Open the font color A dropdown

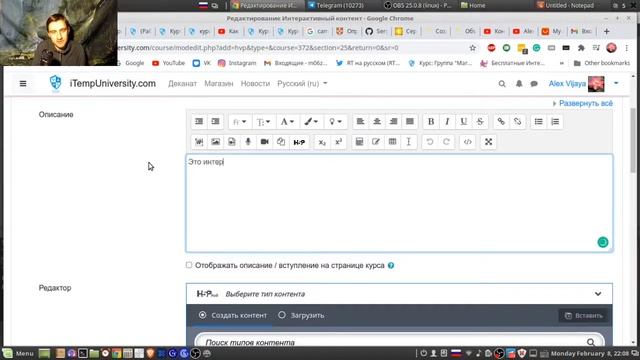[x=287, y=122]
